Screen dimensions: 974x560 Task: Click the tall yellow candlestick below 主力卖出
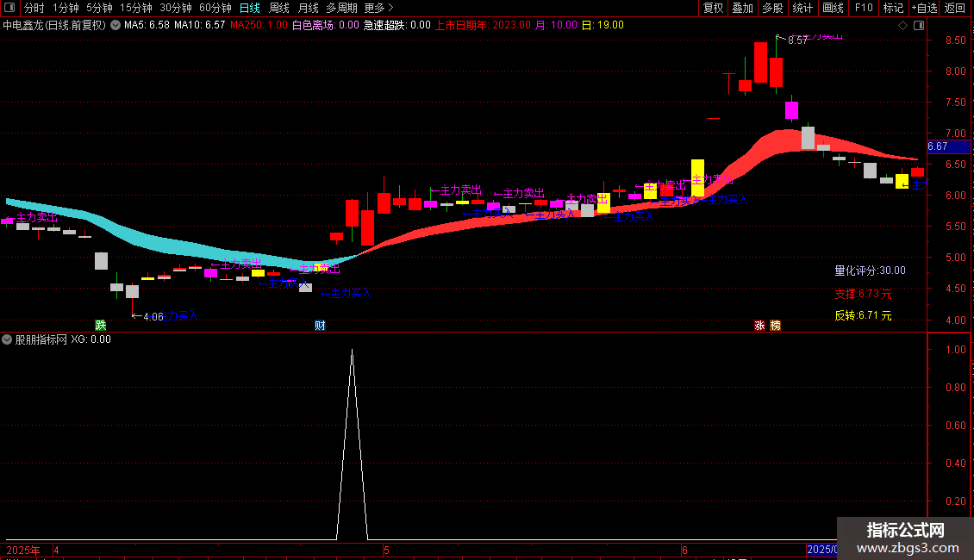click(x=697, y=177)
